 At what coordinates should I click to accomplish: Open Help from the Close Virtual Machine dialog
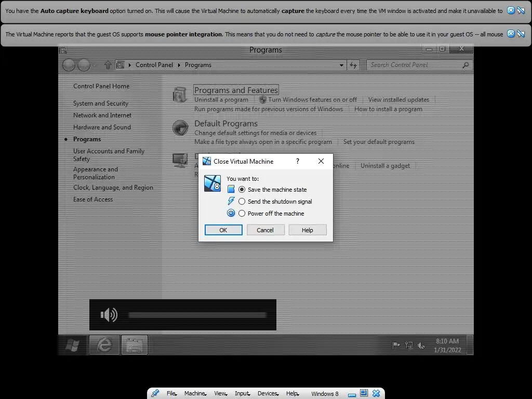click(x=308, y=230)
